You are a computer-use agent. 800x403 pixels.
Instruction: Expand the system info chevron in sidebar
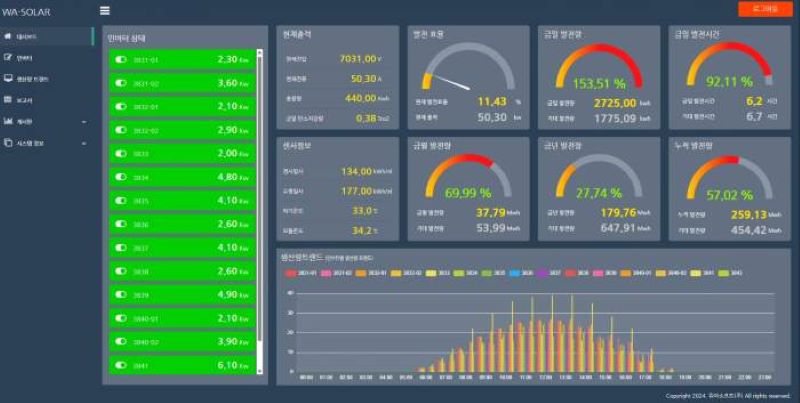tap(83, 142)
